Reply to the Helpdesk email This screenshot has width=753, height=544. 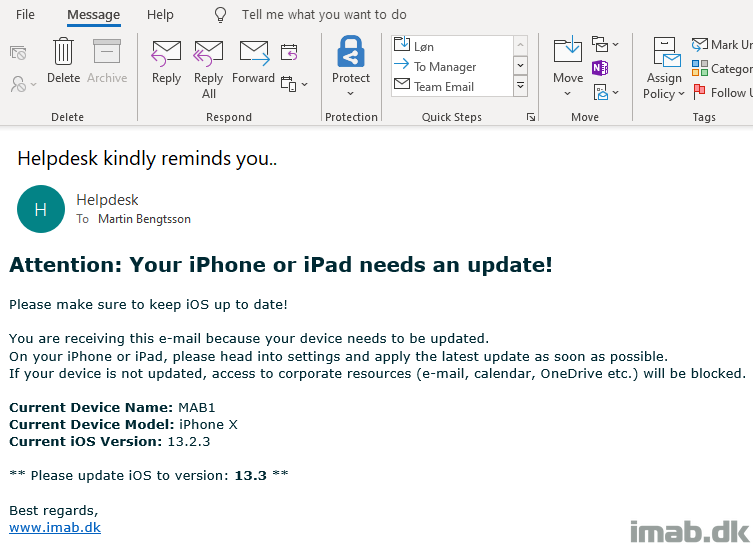166,62
